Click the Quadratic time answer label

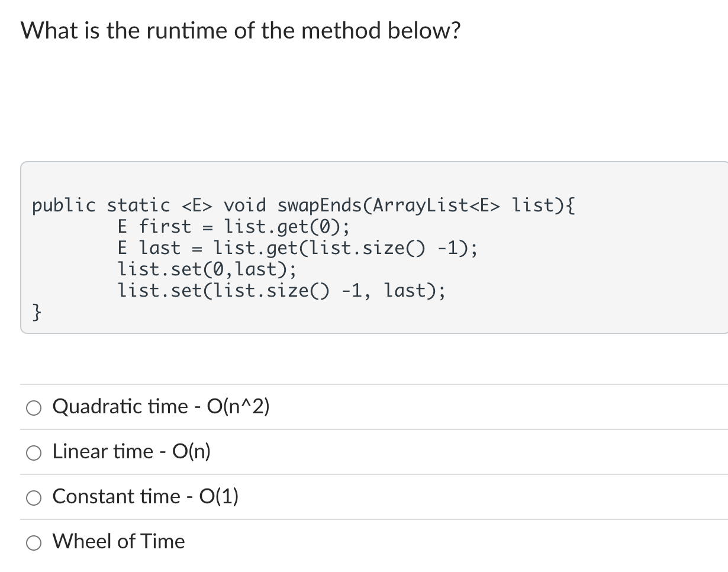(x=161, y=407)
